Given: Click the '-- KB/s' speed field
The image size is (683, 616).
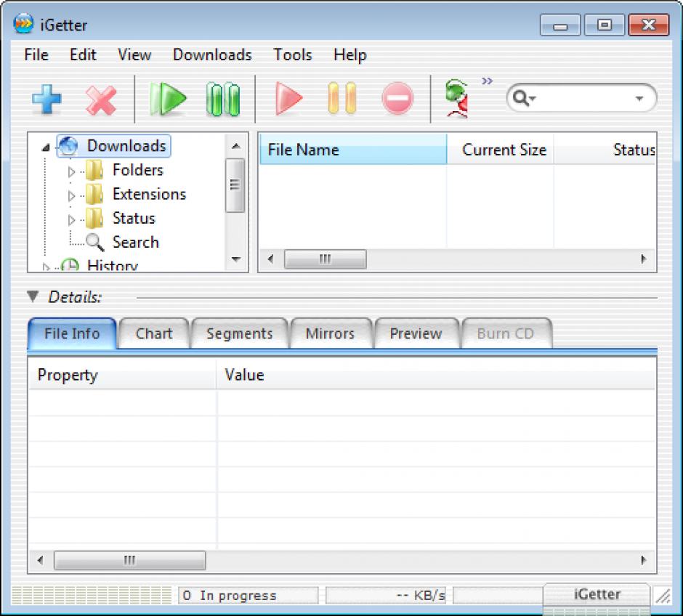Looking at the screenshot, I should click(386, 595).
